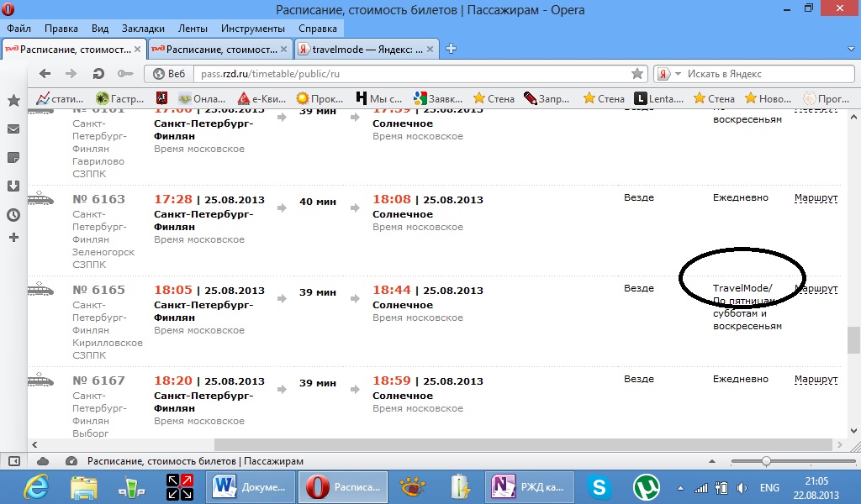Viewport: 861px width, 504px height.
Task: Open a new tab with plus button
Action: click(x=451, y=49)
